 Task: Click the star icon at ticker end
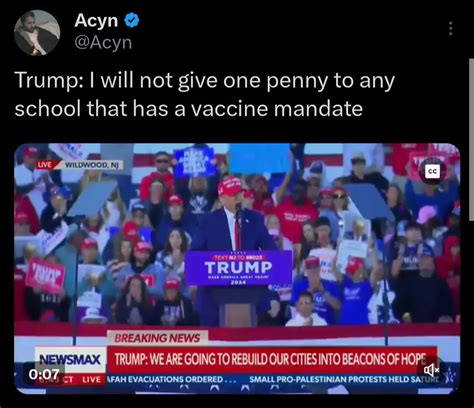449,376
